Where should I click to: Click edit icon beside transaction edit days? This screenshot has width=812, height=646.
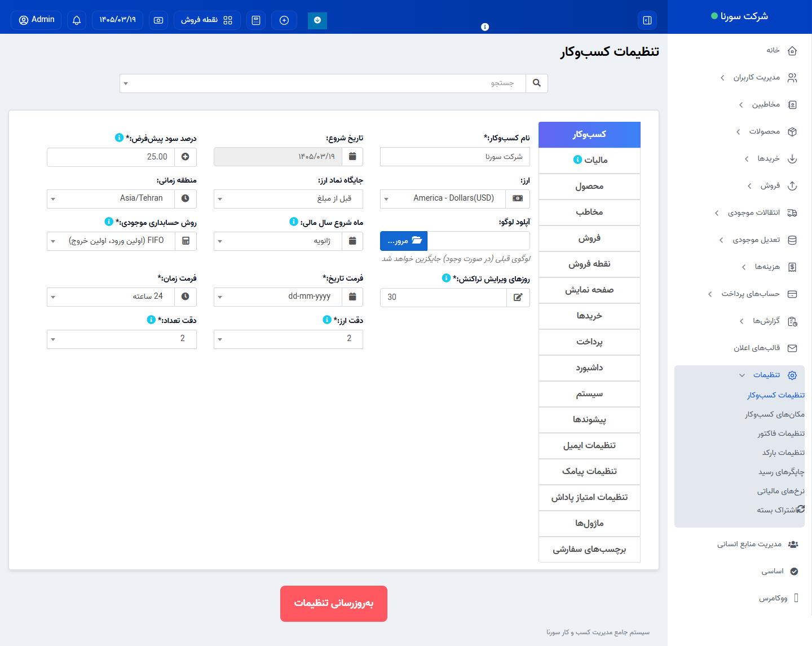click(518, 297)
